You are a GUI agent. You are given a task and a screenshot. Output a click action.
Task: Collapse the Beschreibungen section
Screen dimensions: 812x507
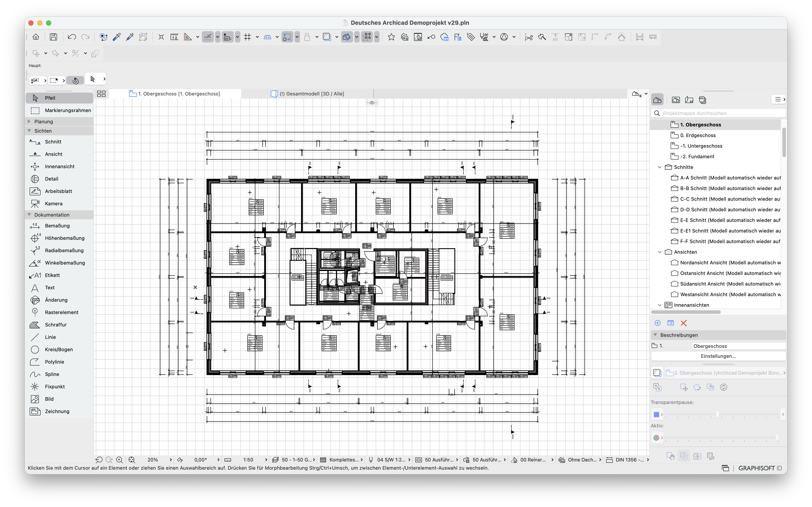[x=655, y=335]
